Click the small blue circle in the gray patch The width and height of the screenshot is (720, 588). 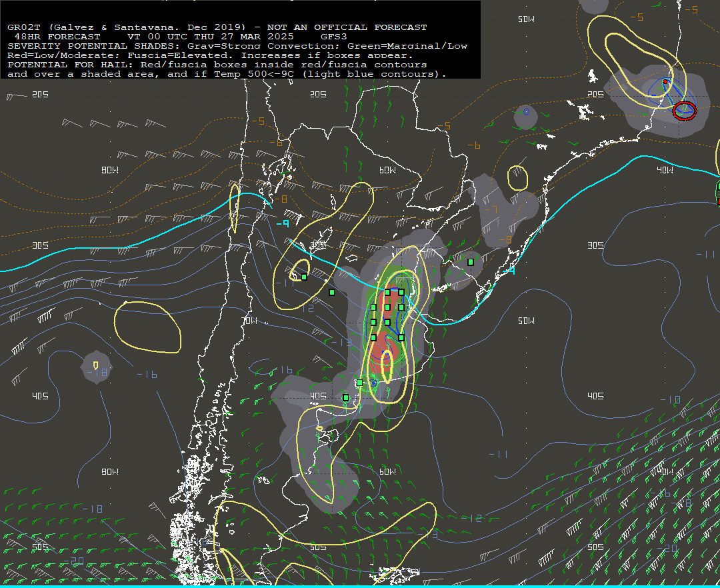[x=526, y=111]
